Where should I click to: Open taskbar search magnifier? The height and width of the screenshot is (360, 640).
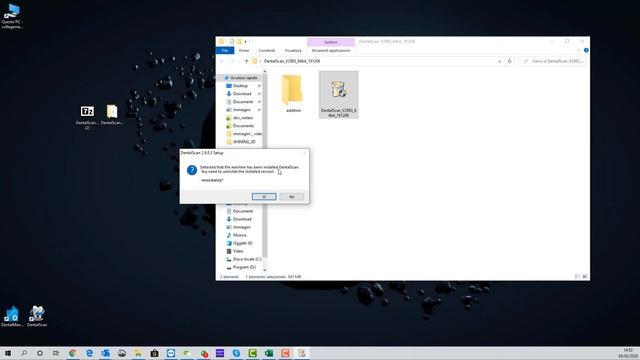click(x=24, y=353)
